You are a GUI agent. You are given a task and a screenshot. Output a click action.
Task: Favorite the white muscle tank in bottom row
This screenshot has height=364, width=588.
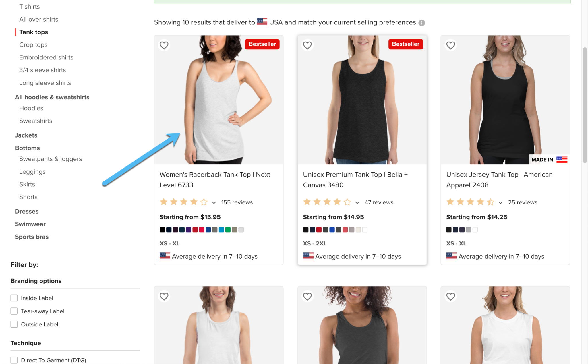point(450,296)
